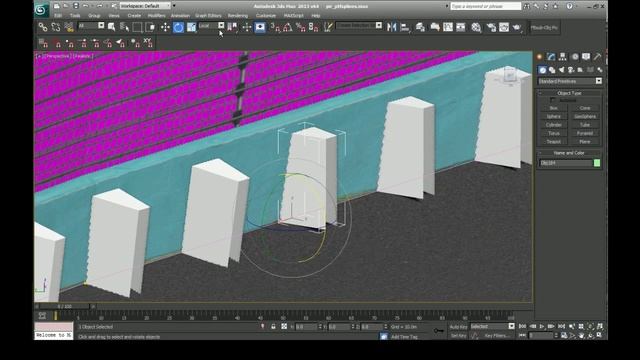Open the Selection Filter All dropdown
The image size is (640, 360).
point(91,26)
